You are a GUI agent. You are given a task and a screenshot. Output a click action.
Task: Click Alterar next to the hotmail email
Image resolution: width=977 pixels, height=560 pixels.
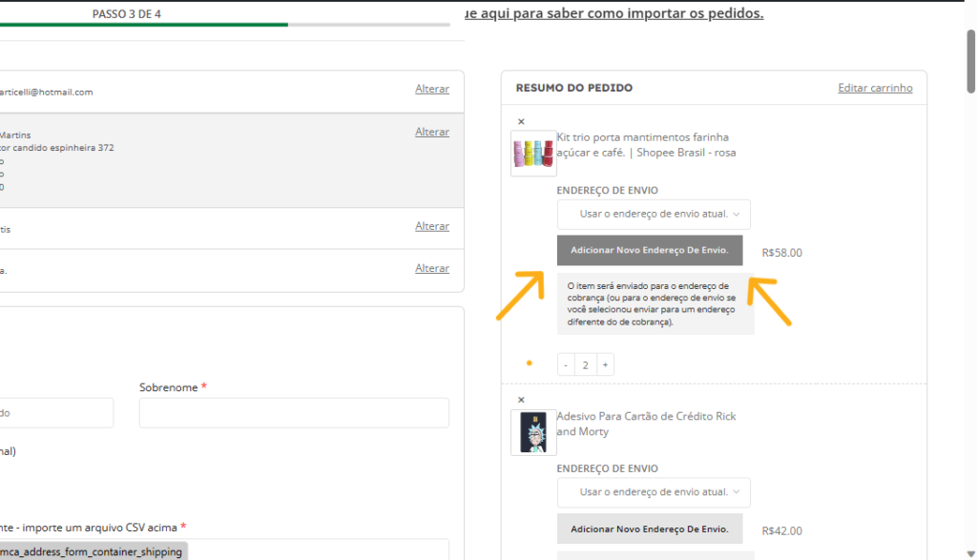[432, 89]
